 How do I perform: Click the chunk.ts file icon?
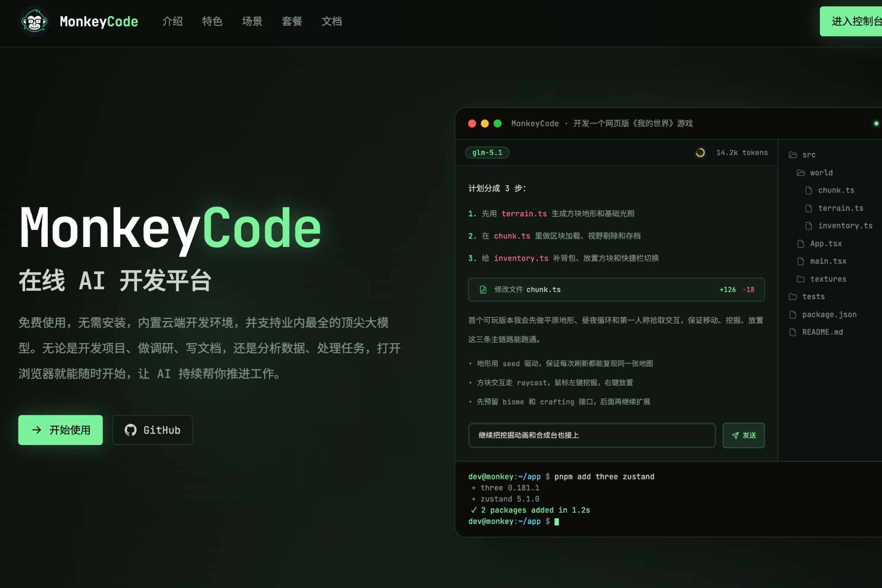click(x=809, y=190)
